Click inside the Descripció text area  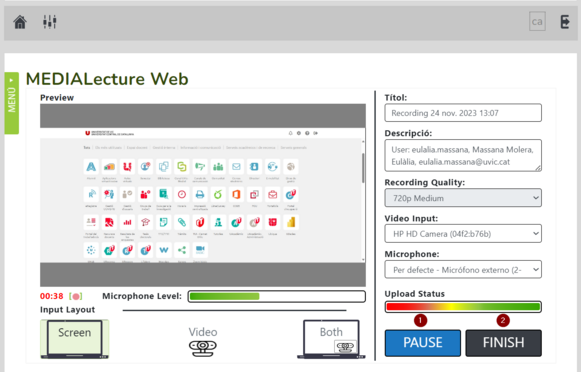(463, 156)
